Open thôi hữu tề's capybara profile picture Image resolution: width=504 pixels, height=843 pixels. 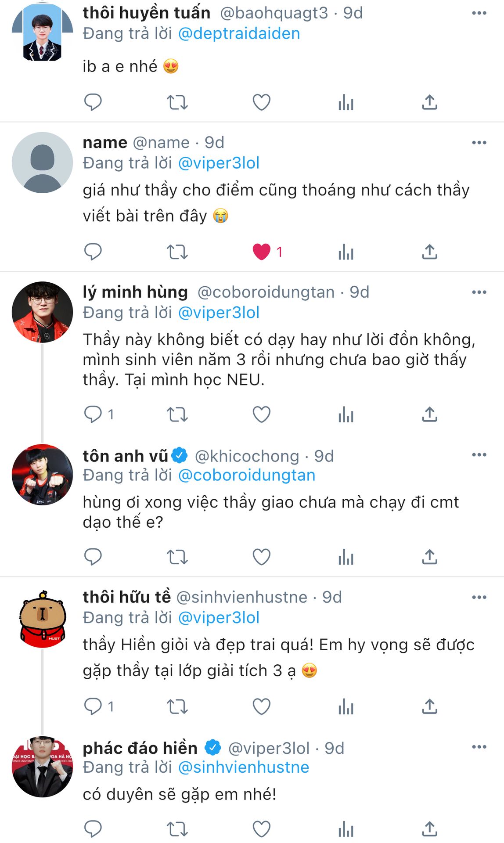point(43,619)
